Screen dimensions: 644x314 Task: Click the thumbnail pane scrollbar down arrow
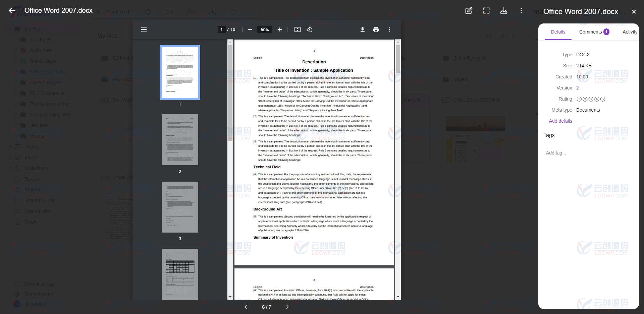pos(230,297)
